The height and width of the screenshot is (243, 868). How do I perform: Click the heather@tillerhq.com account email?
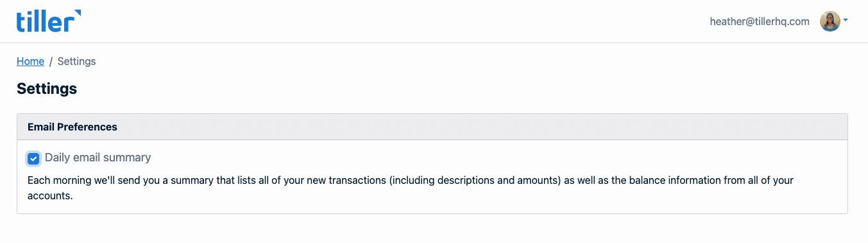[x=760, y=21]
